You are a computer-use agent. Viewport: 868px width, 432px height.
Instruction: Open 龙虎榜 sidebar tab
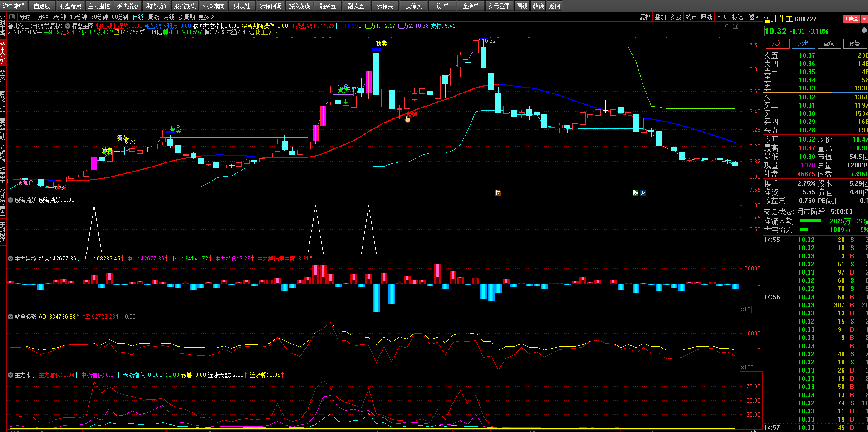3,153
